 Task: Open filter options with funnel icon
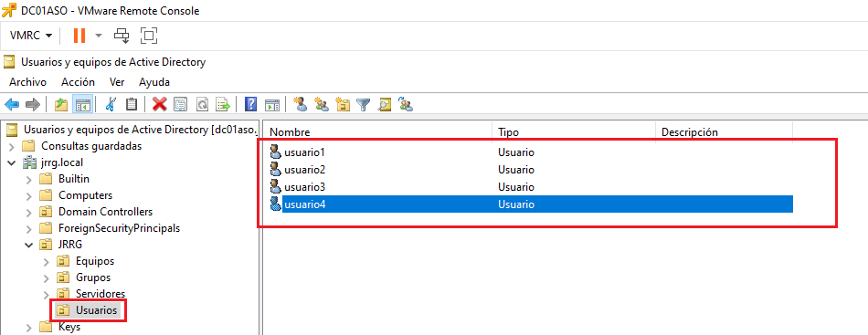pyautogui.click(x=363, y=104)
